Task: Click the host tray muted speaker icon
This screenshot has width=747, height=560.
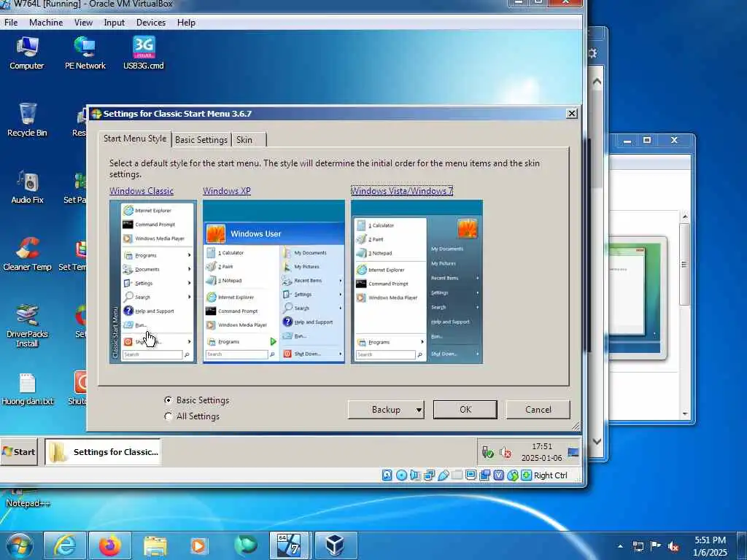Action: pyautogui.click(x=673, y=546)
